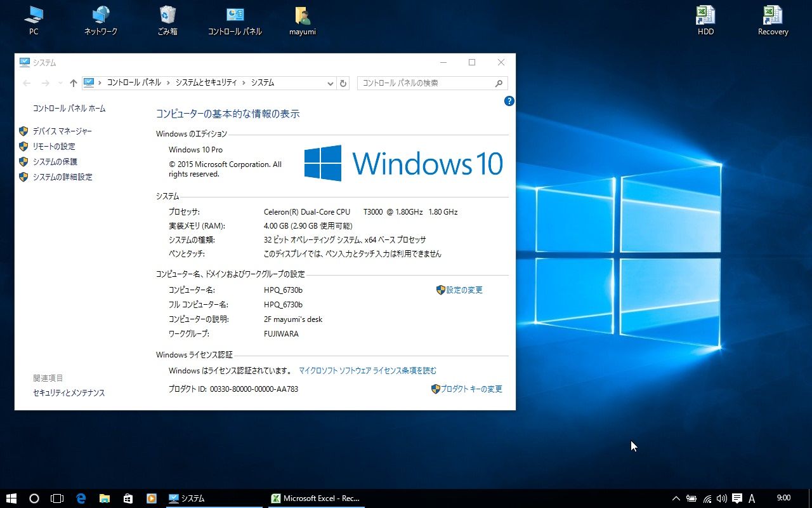The height and width of the screenshot is (508, 812).
Task: Open help with the blue question mark
Action: coord(509,101)
